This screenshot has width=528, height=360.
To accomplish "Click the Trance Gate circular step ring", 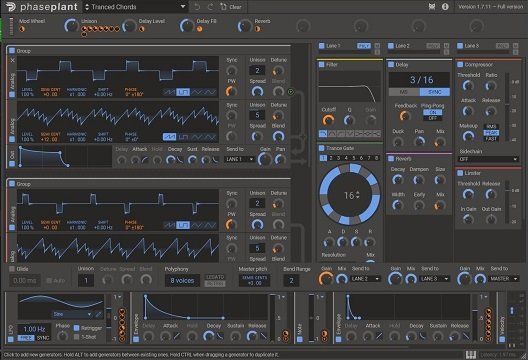I will pyautogui.click(x=350, y=195).
